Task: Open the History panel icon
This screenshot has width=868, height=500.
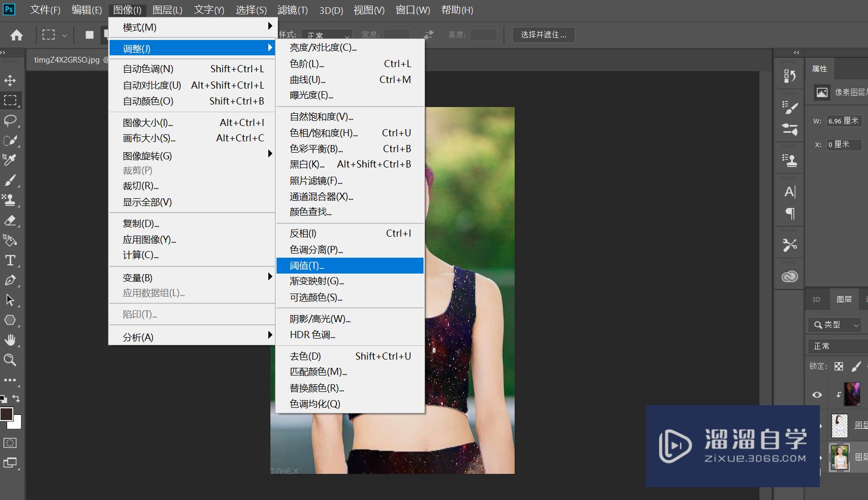Action: pos(790,76)
